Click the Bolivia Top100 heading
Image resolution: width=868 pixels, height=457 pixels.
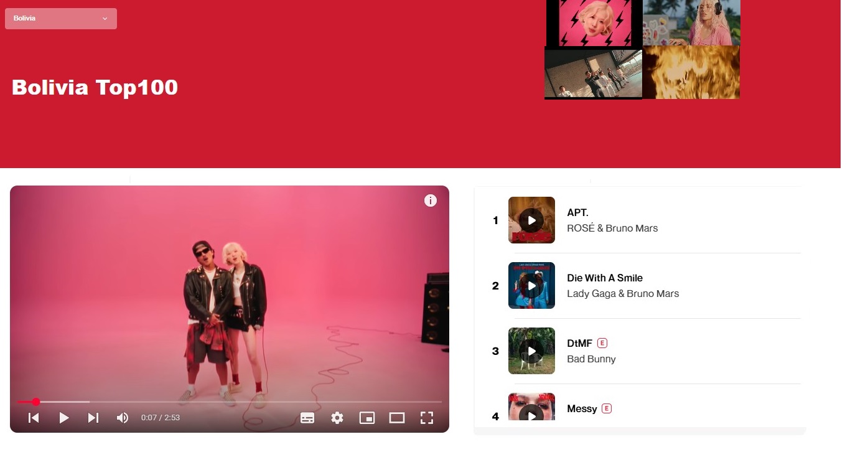click(x=95, y=87)
